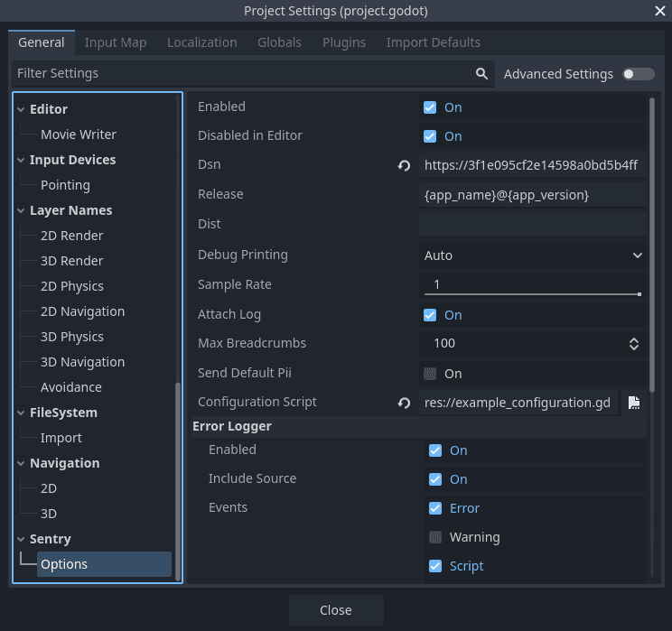This screenshot has height=631, width=672.
Task: Select 2D Physics in the tree
Action: pos(72,286)
